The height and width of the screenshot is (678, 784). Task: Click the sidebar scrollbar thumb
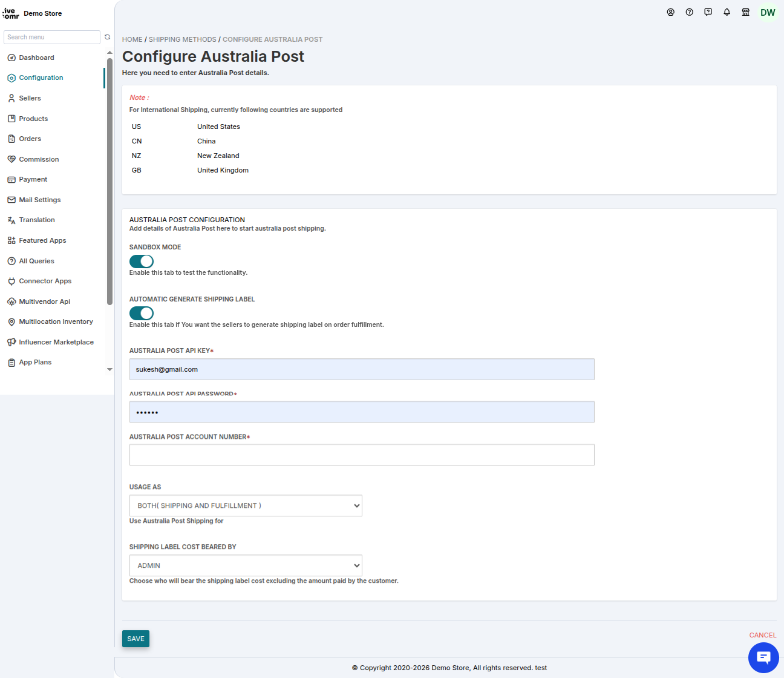point(109,182)
